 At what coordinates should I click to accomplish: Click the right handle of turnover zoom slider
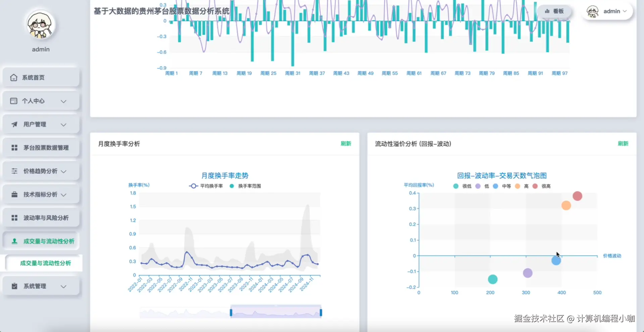point(321,313)
